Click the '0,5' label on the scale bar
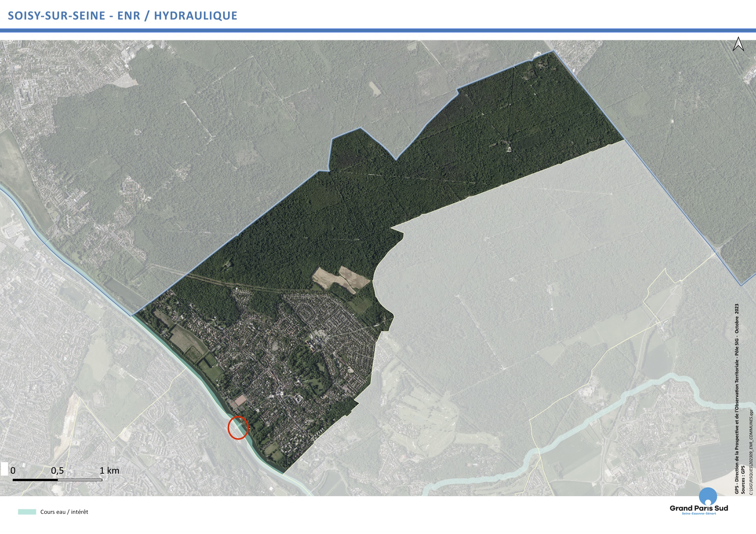 [57, 471]
